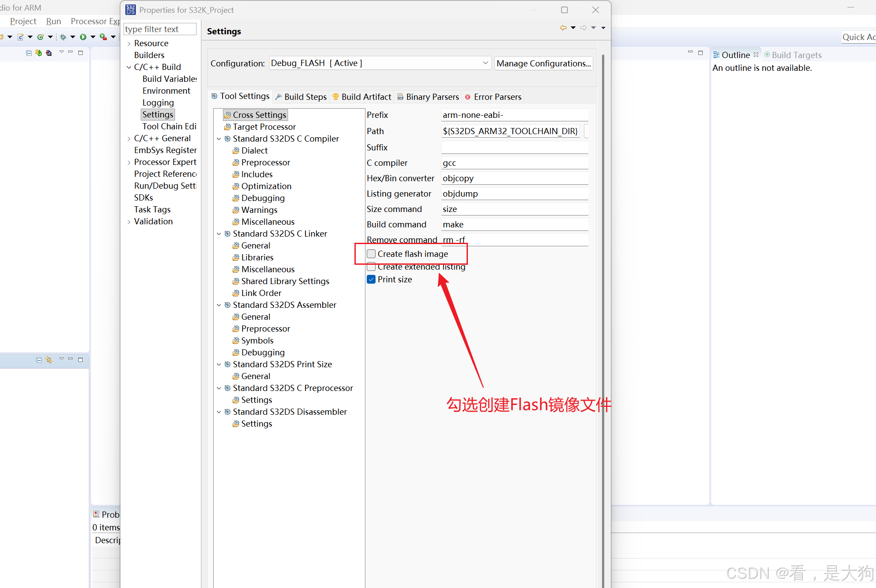Collapse the Standard S32DS C Linker node

click(x=219, y=234)
